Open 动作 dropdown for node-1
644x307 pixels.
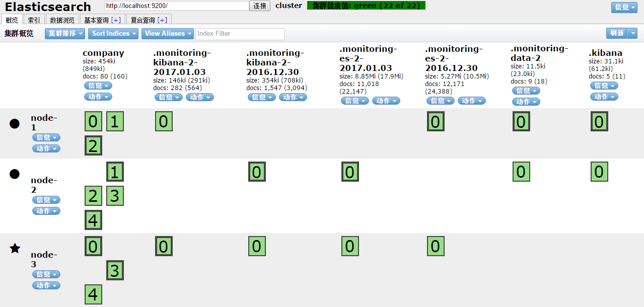(46, 148)
